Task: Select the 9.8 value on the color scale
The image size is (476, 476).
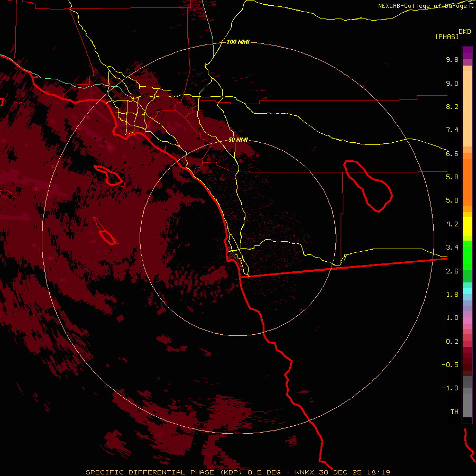Action: coord(452,59)
